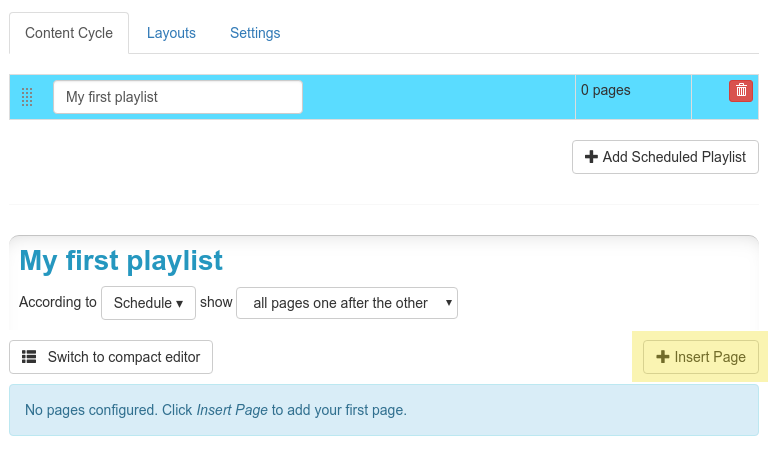770x453 pixels.
Task: Open the 'all pages one after the other' dropdown
Action: pyautogui.click(x=347, y=303)
